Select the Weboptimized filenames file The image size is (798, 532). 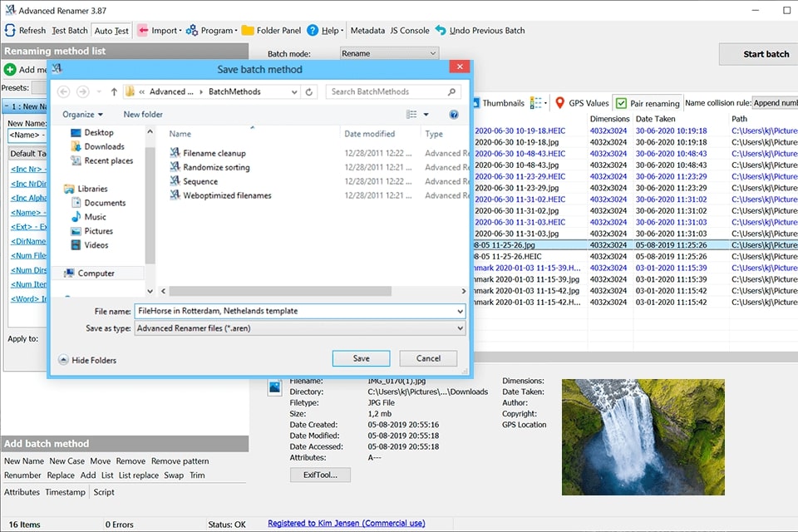click(226, 195)
